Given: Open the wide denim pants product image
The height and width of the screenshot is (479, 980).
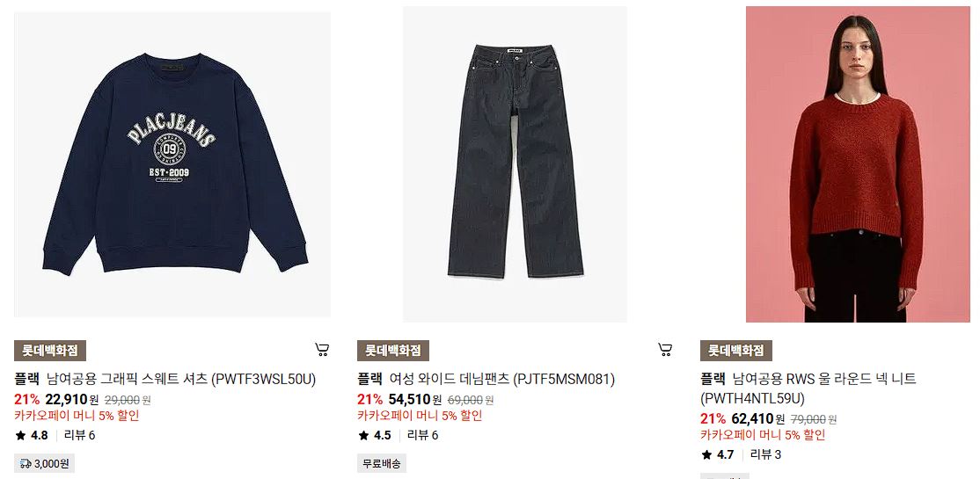Looking at the screenshot, I should tap(515, 164).
